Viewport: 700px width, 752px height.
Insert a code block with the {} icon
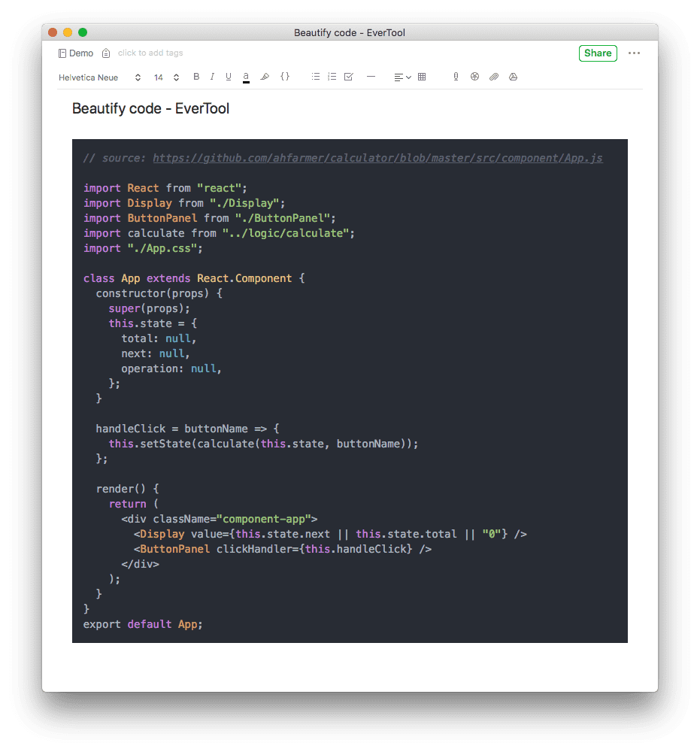point(285,76)
